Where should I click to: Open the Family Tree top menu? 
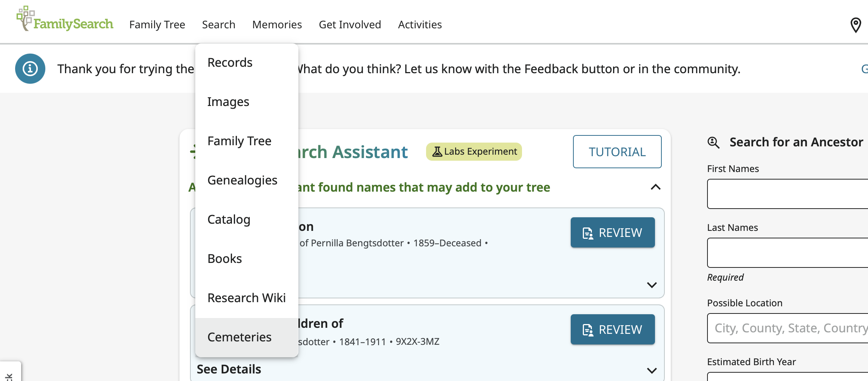click(x=157, y=25)
